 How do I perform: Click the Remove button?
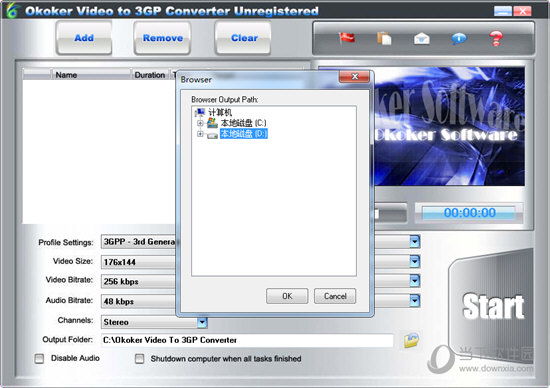[162, 38]
